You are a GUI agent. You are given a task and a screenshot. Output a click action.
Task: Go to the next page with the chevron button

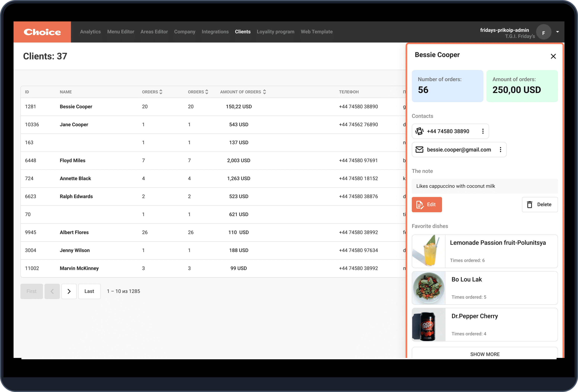[x=69, y=291]
